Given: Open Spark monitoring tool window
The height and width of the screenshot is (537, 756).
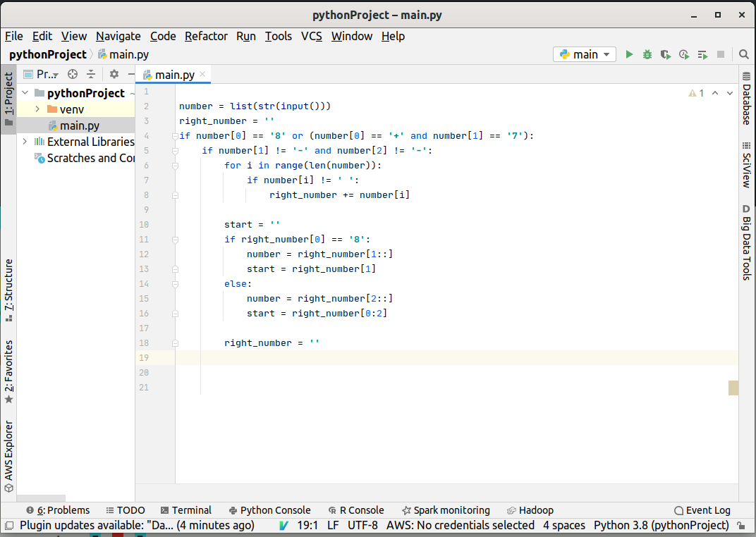Looking at the screenshot, I should tap(446, 510).
